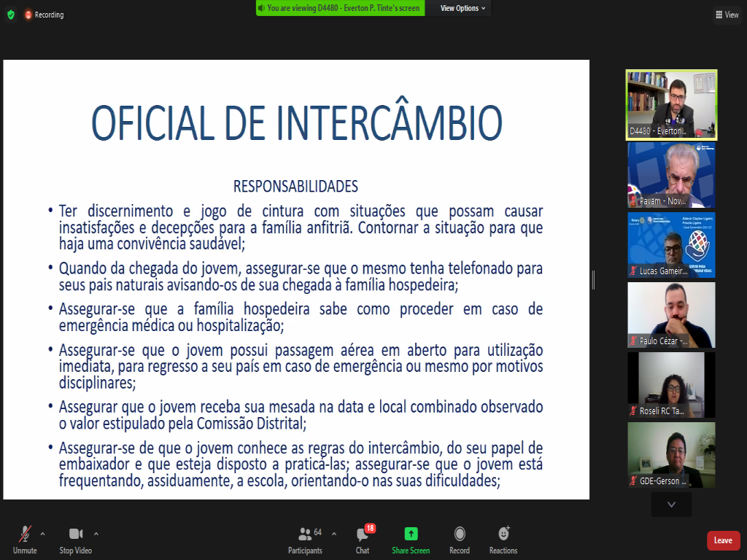Open the View Options dropdown
The height and width of the screenshot is (560, 747).
tap(462, 8)
